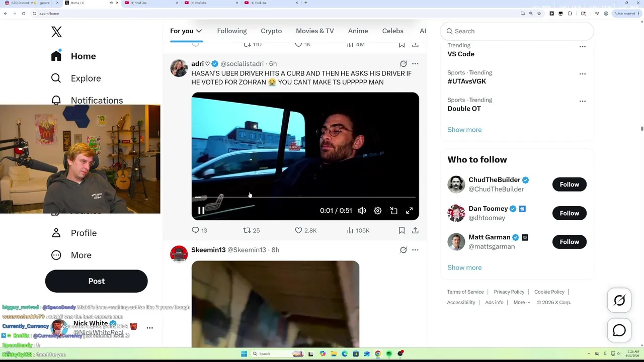Reply to adri's post with 13 replies
This screenshot has height=362, width=644.
pos(199,230)
